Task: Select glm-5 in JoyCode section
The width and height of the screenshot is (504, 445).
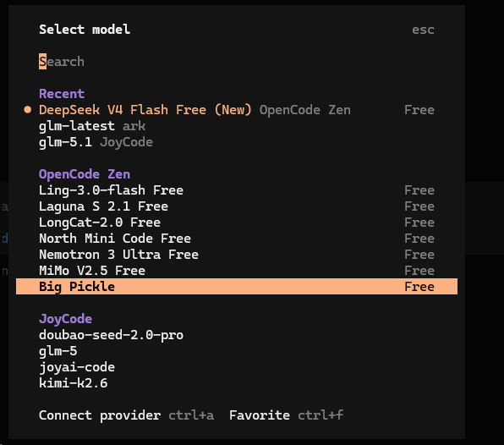Action: tap(237, 351)
